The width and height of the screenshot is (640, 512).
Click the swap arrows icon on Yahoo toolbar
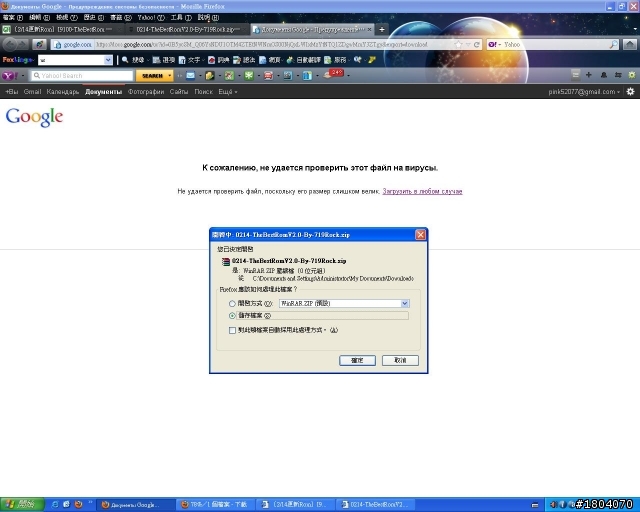(618, 75)
